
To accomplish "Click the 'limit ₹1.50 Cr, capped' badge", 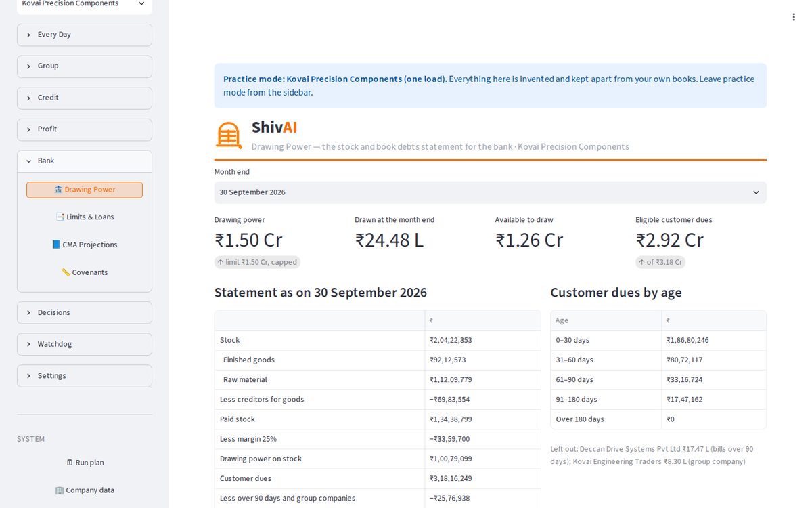I will pyautogui.click(x=257, y=262).
